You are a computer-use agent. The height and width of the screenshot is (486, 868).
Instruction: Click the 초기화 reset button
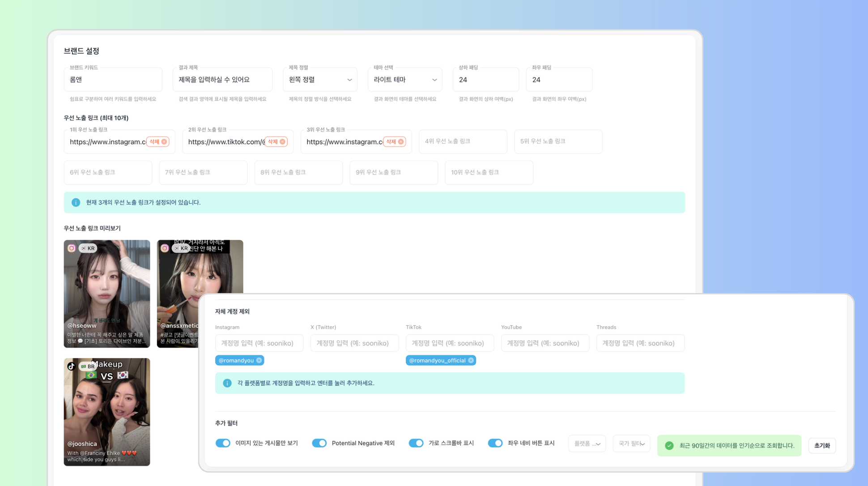[x=821, y=446]
